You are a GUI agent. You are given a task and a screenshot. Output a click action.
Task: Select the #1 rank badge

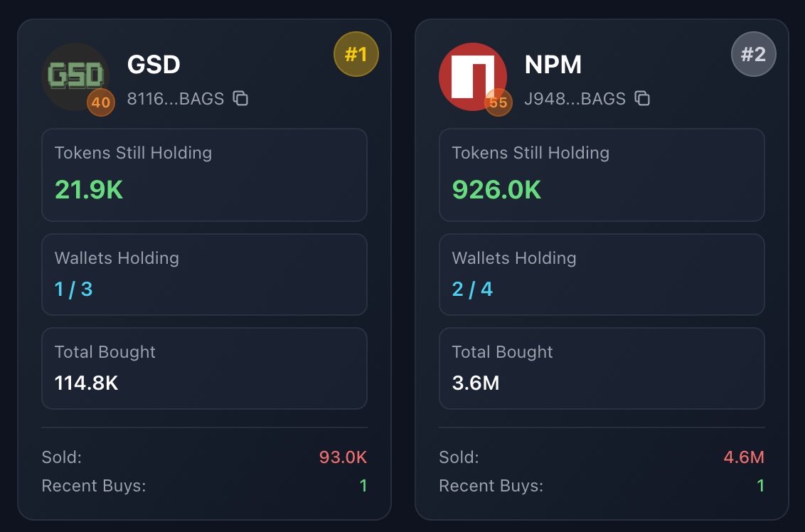pos(356,54)
